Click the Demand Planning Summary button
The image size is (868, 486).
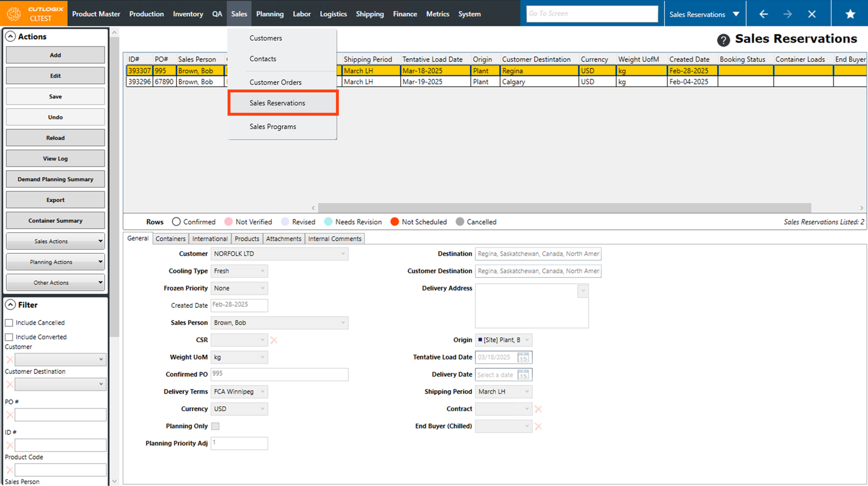pos(55,179)
